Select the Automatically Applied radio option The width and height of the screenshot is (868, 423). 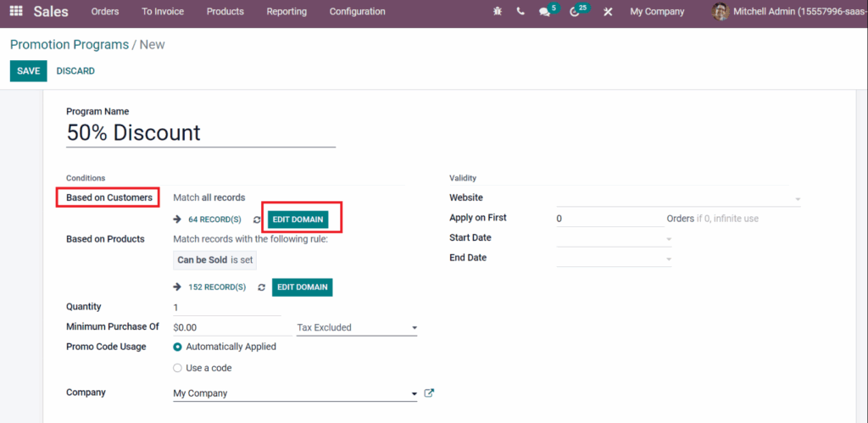[x=178, y=348]
